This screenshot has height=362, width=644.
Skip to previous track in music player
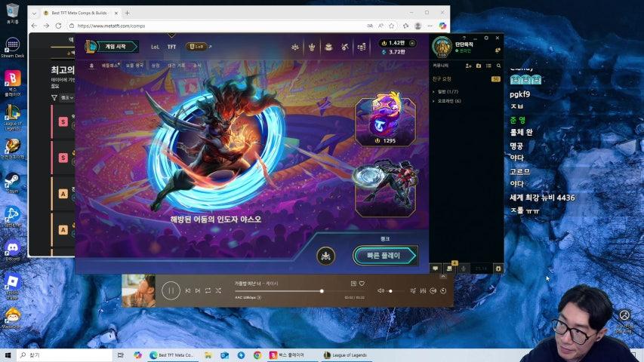[188, 290]
